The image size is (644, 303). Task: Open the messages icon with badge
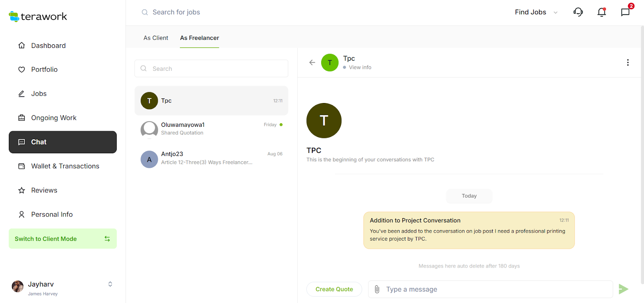pos(625,12)
